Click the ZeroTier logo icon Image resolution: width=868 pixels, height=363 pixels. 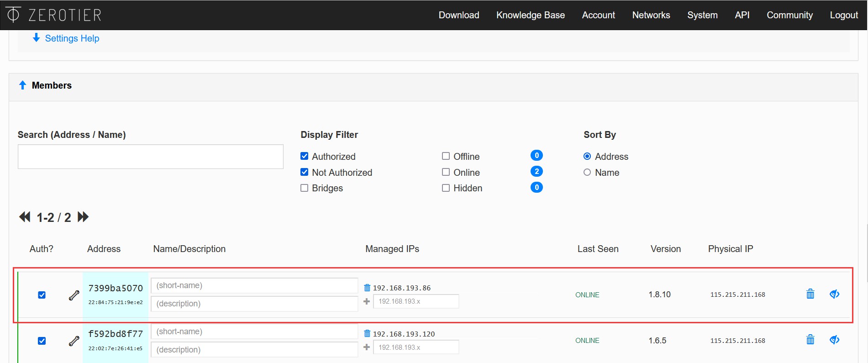13,15
